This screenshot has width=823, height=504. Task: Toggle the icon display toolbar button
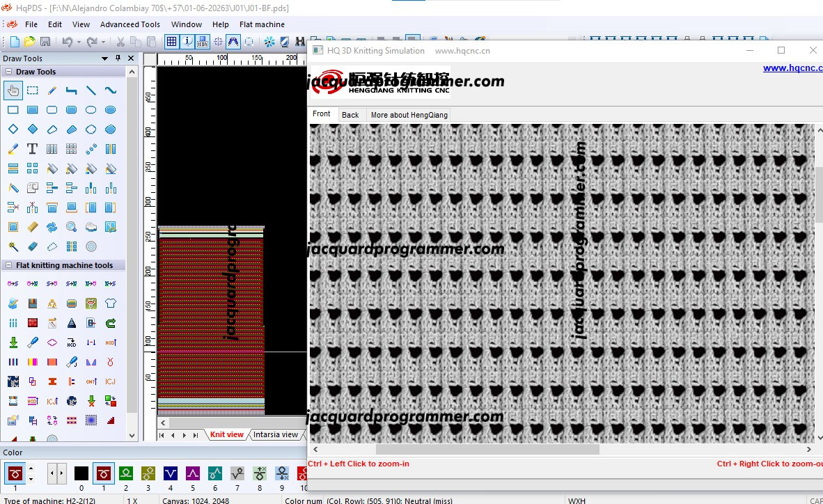point(203,42)
